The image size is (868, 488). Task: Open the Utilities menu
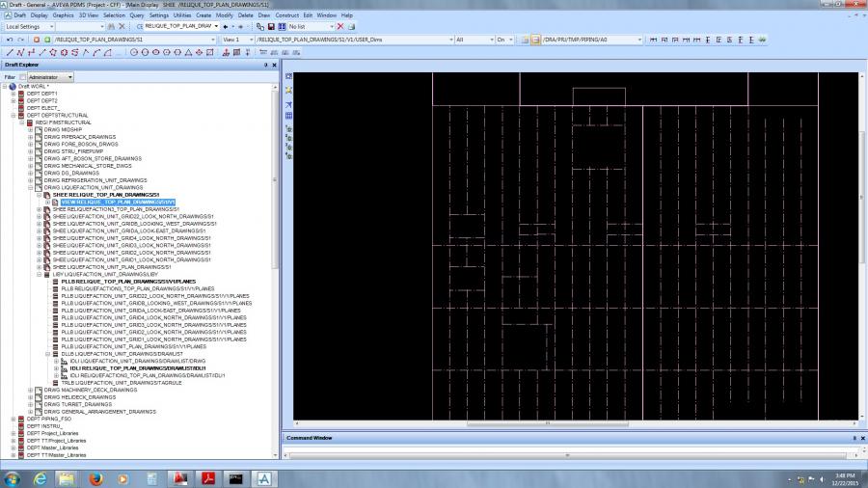pyautogui.click(x=182, y=15)
